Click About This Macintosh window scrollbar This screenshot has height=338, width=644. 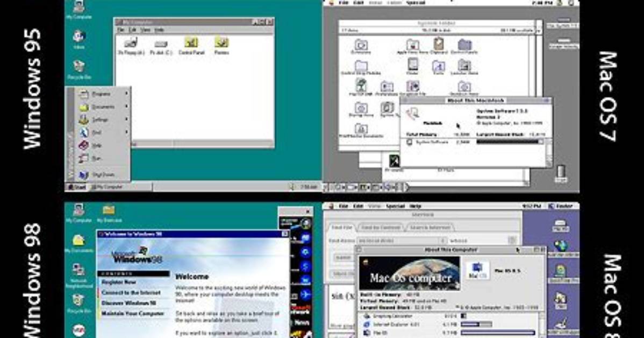549,152
